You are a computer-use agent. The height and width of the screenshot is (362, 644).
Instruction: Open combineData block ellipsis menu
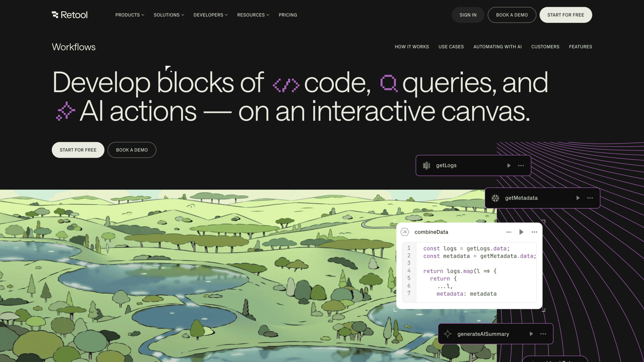(534, 232)
